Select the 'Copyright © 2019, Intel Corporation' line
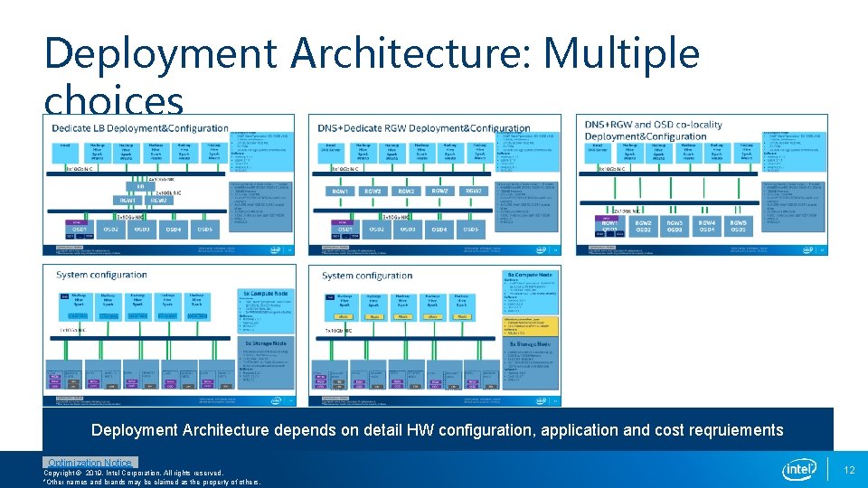 134,473
